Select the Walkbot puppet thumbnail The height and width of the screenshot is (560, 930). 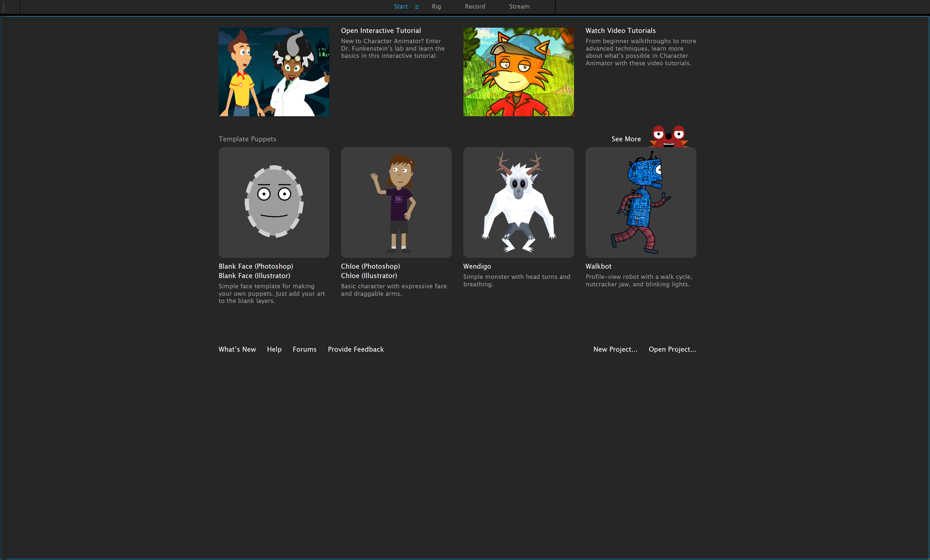tap(641, 202)
